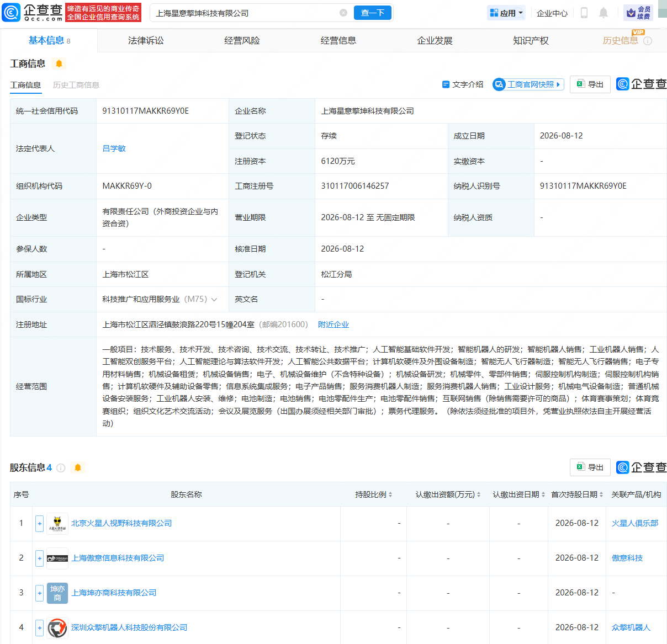Click the 坤亦商 avatar icon
667x644 pixels.
click(x=57, y=593)
